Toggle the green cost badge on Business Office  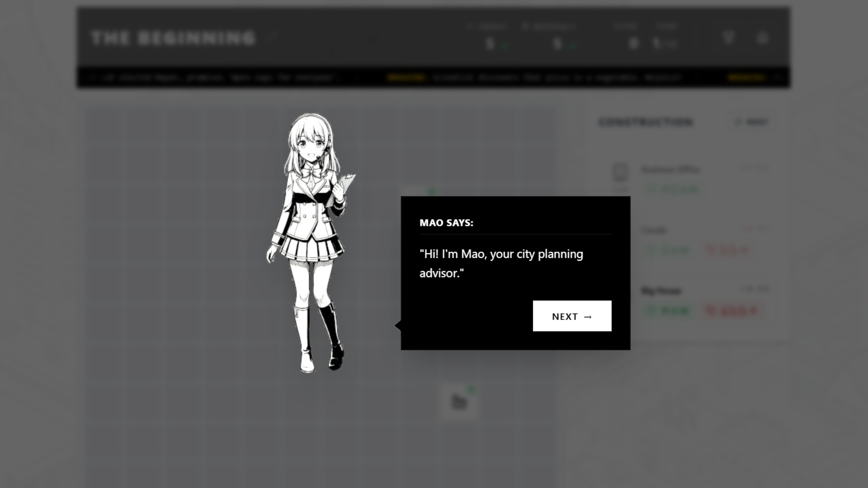coord(672,189)
